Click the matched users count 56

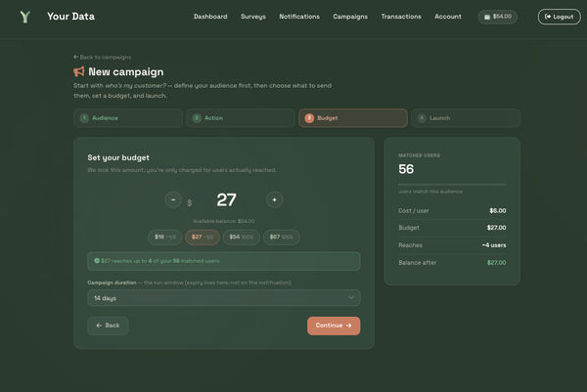click(406, 169)
